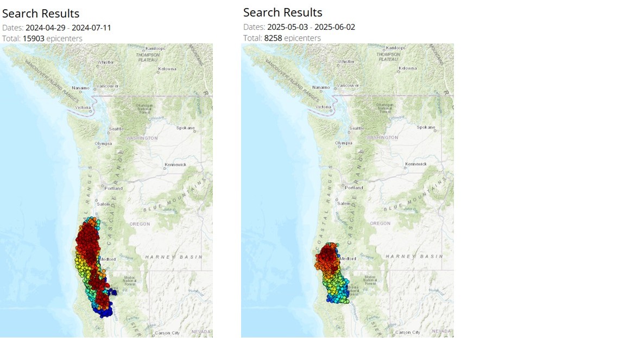Select the Victoria marker on the left map
644x338 pixels.
pyautogui.click(x=83, y=107)
